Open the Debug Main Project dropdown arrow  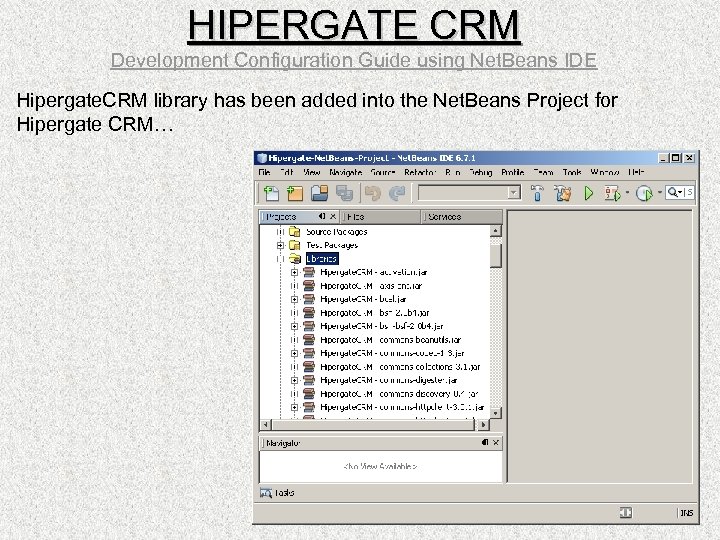[x=627, y=192]
